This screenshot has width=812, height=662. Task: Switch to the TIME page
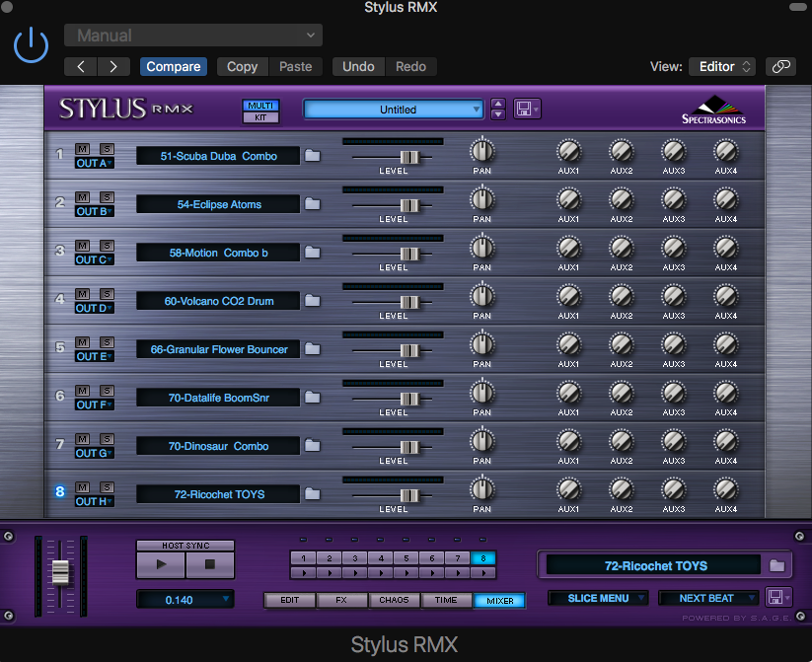pyautogui.click(x=446, y=600)
